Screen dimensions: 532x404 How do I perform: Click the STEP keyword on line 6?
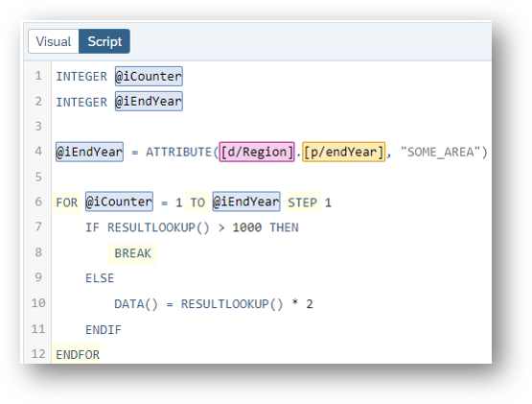point(302,202)
